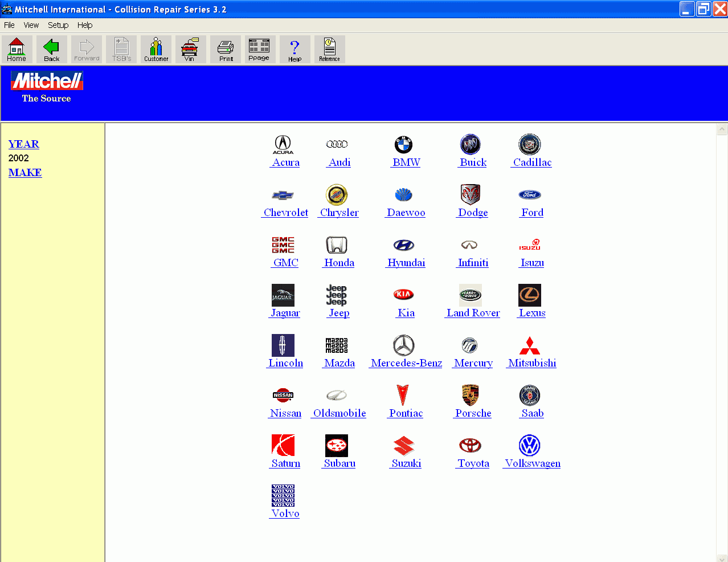The width and height of the screenshot is (728, 562).
Task: Choose the Hyundai logo icon
Action: point(404,245)
